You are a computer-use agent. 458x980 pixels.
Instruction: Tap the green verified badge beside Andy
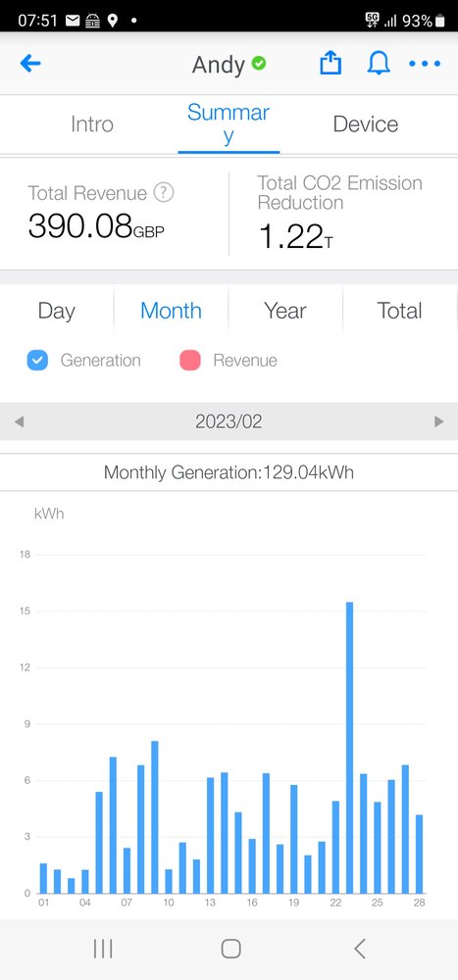click(x=258, y=63)
